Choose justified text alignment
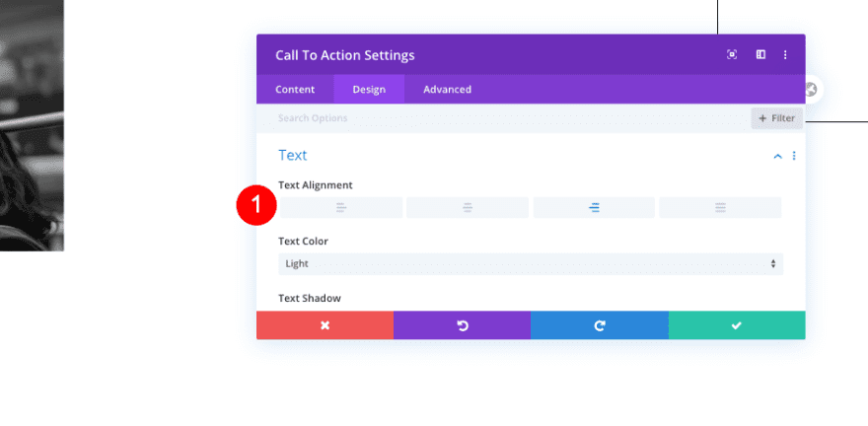Viewport: 868px width, 426px height. 720,208
